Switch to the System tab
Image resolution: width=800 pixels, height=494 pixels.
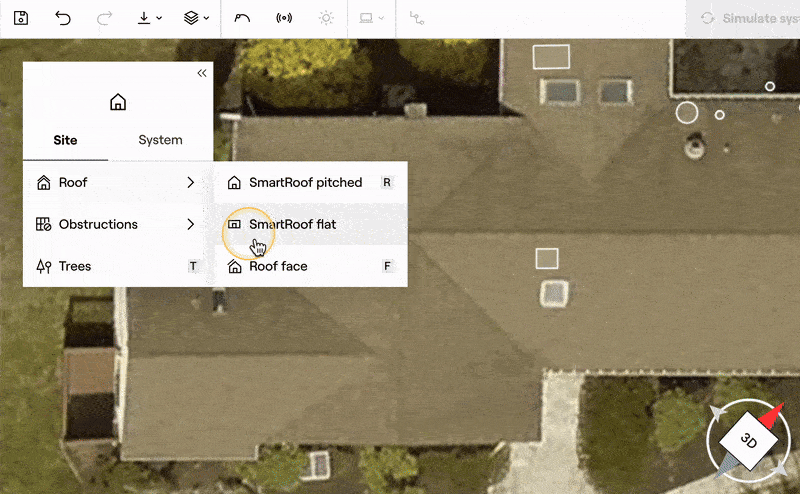(x=160, y=140)
